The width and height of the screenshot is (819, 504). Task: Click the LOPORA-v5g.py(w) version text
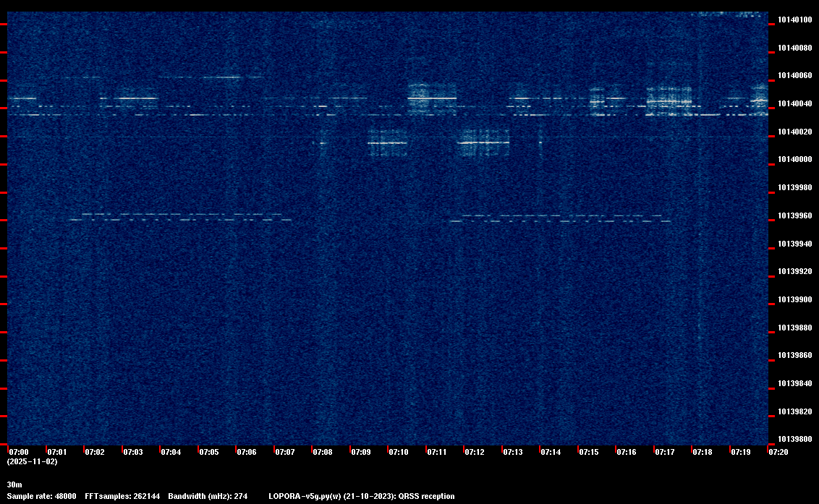coord(305,496)
